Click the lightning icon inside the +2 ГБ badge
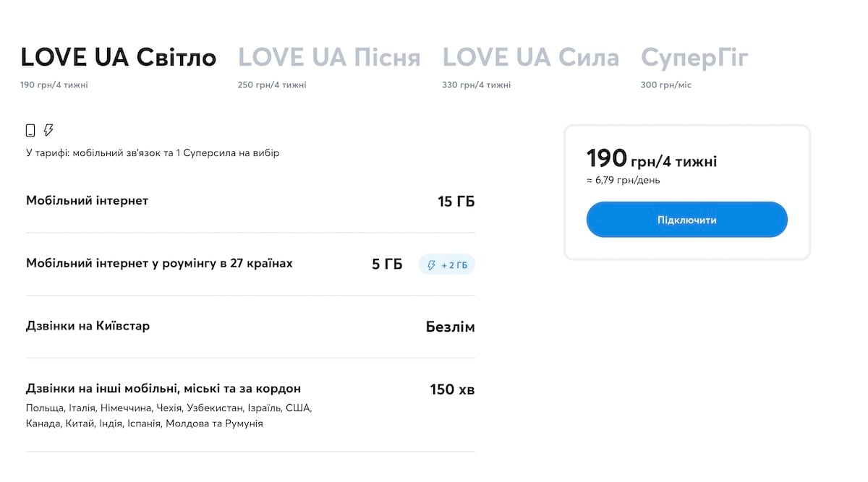 click(x=432, y=265)
